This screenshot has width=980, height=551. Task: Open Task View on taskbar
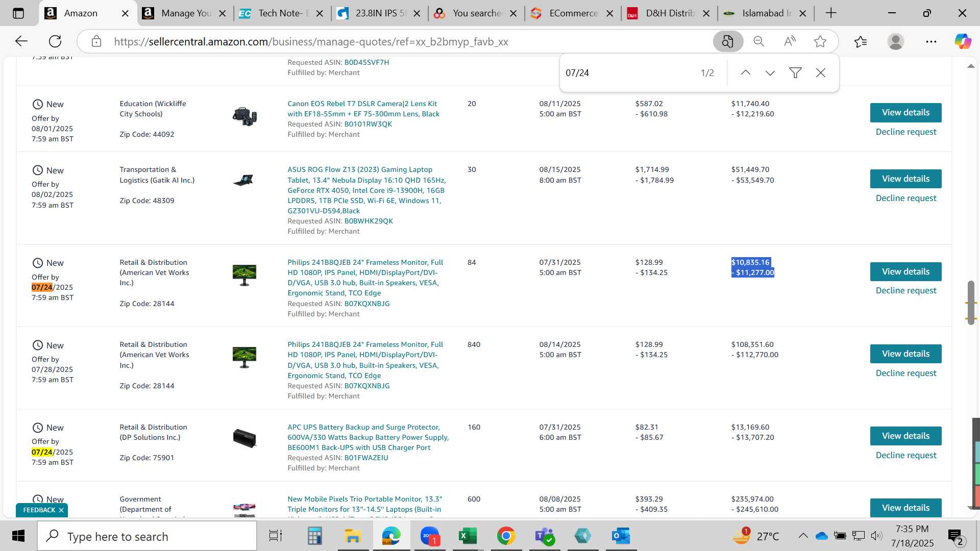(276, 536)
